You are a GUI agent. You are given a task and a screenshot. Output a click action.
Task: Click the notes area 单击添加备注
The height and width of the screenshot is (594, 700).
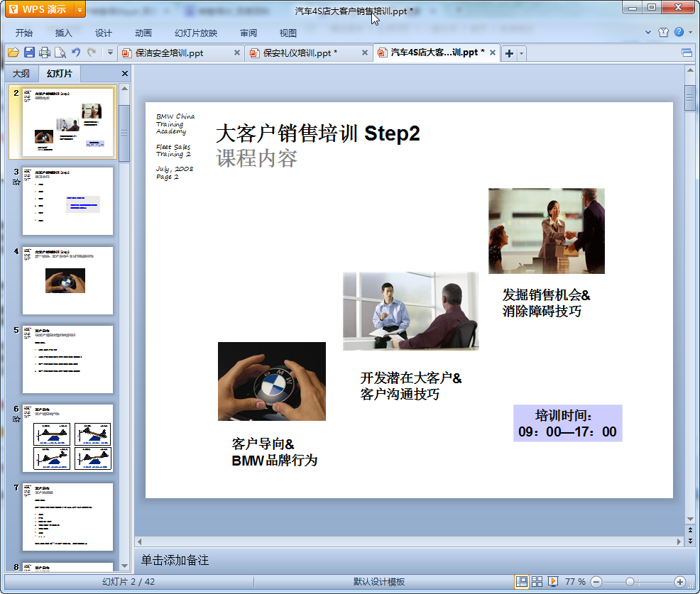click(175, 560)
